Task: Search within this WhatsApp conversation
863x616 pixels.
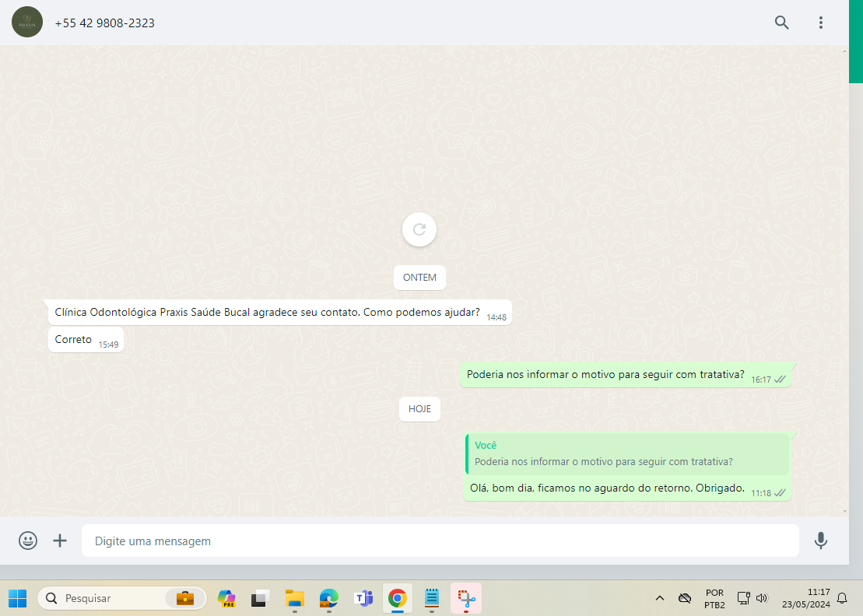Action: [781, 23]
